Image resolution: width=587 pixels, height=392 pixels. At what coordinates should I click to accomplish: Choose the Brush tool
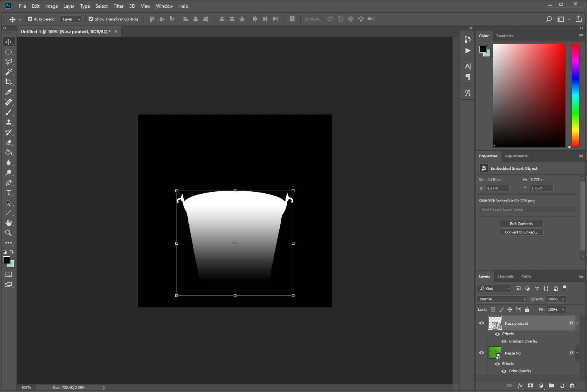(x=9, y=112)
